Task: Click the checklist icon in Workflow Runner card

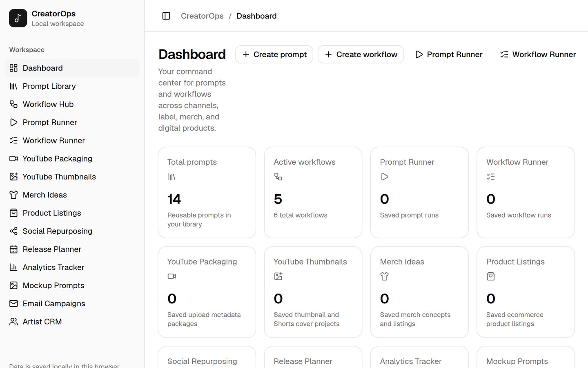Action: [491, 177]
